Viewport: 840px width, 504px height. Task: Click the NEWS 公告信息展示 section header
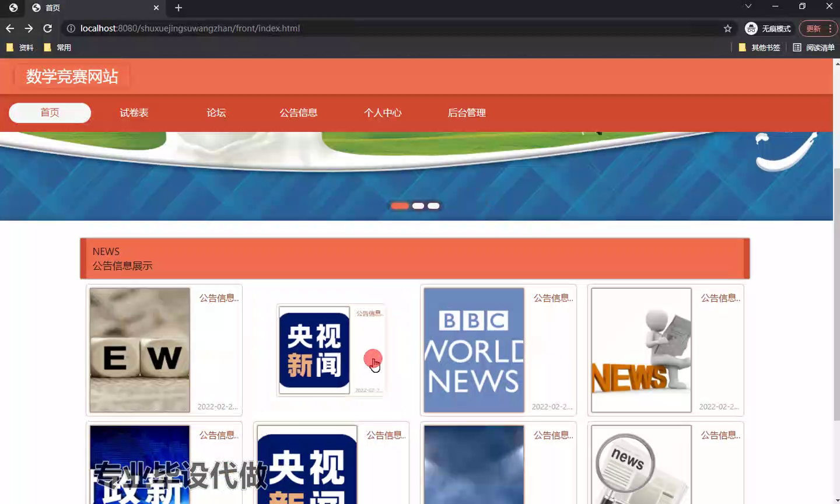pyautogui.click(x=415, y=258)
